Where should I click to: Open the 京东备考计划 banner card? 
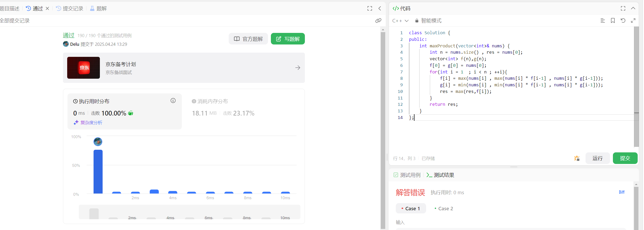[x=184, y=68]
